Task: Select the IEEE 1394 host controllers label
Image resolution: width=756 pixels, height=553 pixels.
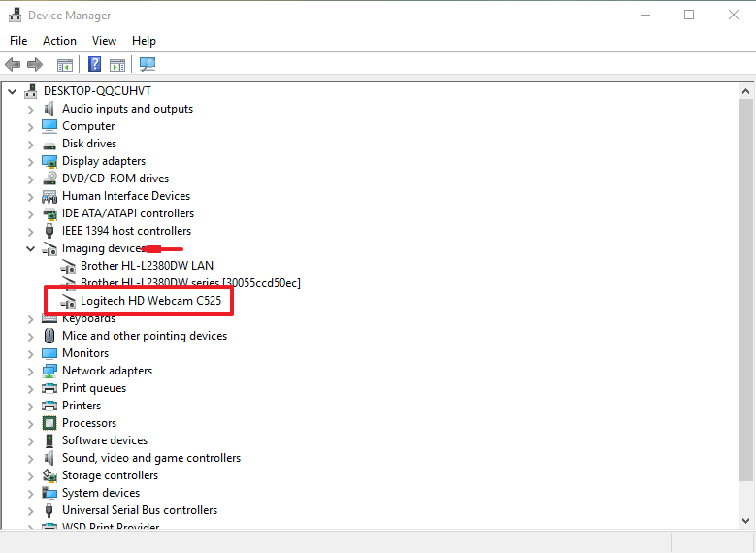Action: 126,231
